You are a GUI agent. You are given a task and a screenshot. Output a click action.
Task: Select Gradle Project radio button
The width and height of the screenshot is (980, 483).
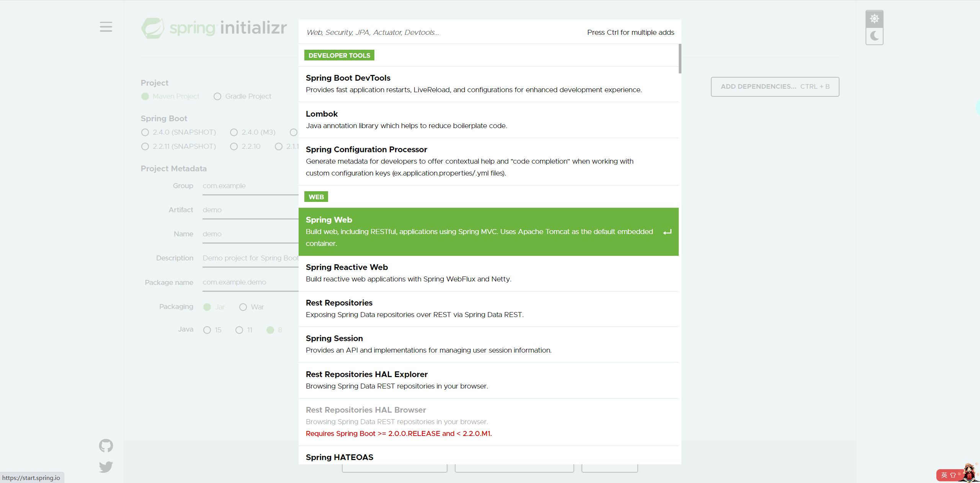(217, 96)
